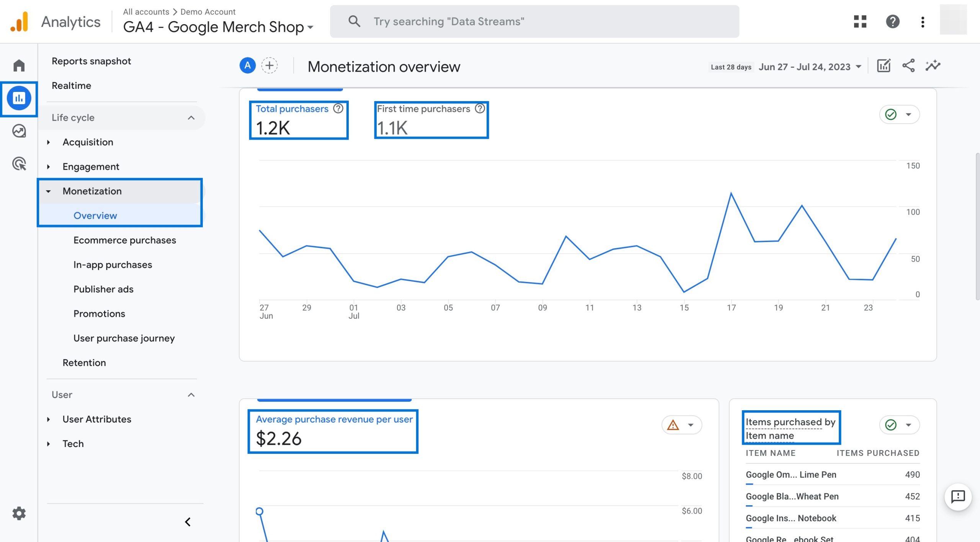
Task: Open the Google apps grid icon
Action: [x=860, y=21]
